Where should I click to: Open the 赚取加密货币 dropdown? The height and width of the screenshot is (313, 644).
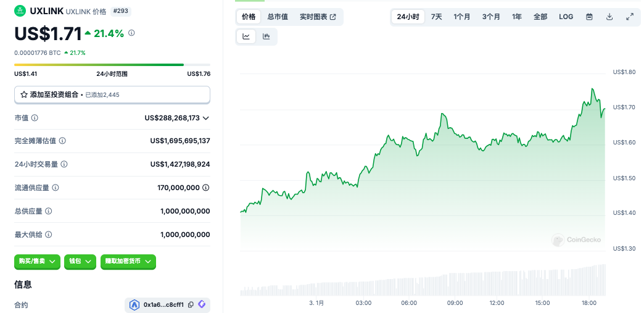(128, 261)
